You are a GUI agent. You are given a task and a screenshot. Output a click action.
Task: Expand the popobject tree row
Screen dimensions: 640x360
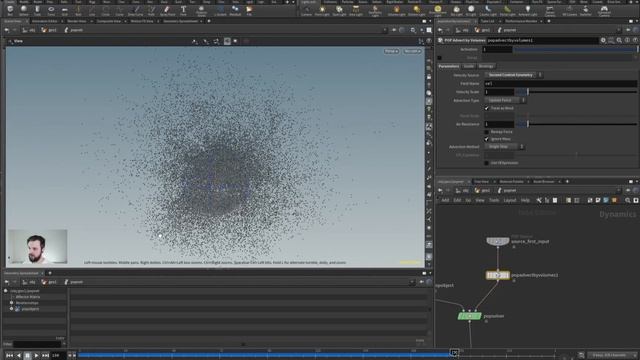coord(11,309)
